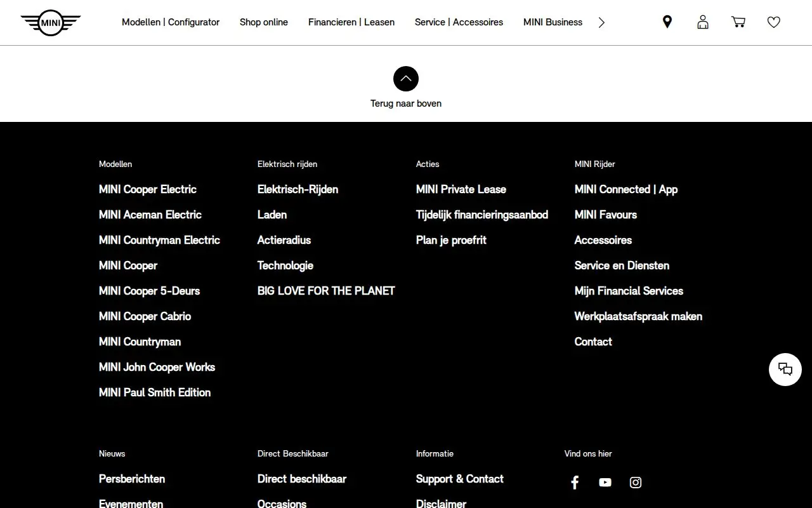The height and width of the screenshot is (508, 812).
Task: Open the Evenementen link
Action: [x=131, y=504]
